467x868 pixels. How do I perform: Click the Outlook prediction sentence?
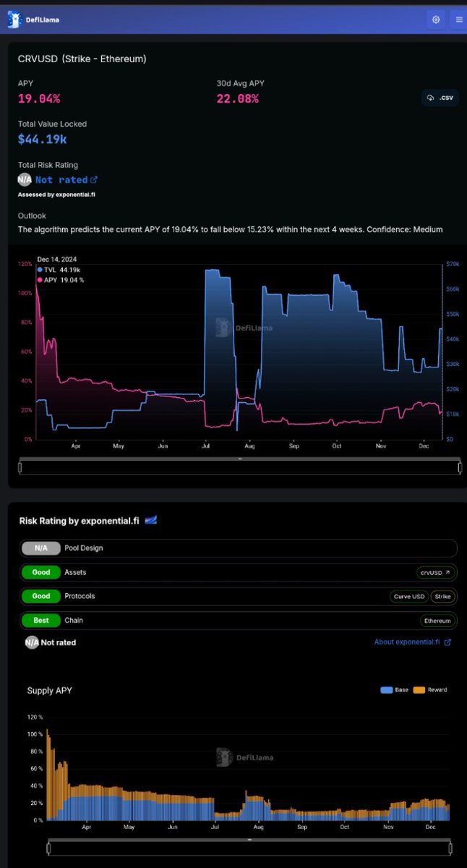[x=230, y=229]
